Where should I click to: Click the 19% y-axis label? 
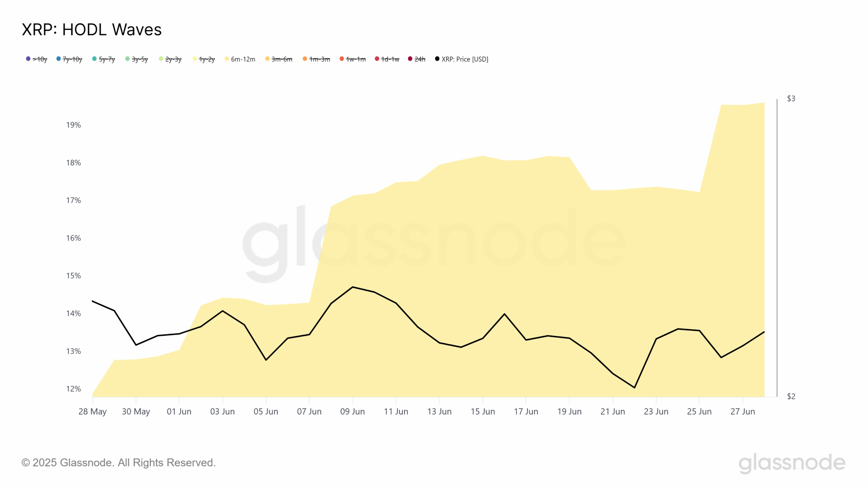click(73, 125)
